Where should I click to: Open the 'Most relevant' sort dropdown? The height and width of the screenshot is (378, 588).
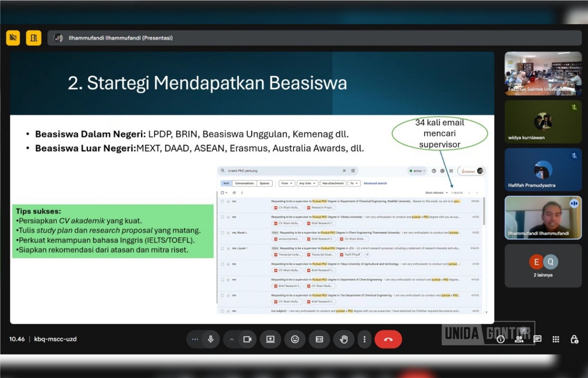(435, 192)
